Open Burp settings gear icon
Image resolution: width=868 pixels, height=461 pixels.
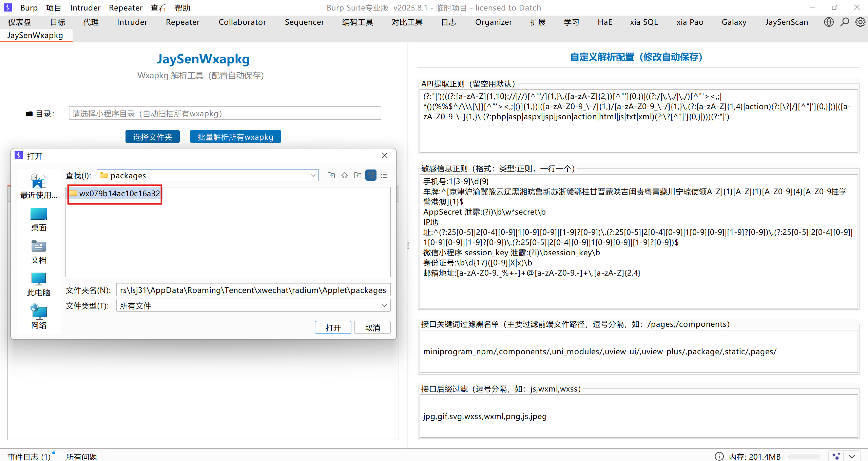[860, 22]
